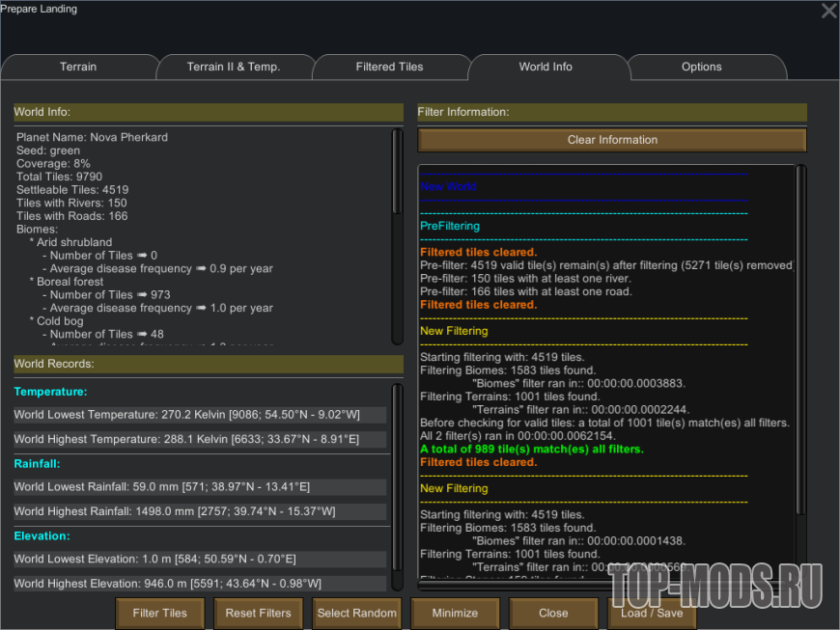Screen dimensions: 840x630
Task: Open the Options tab
Action: point(701,68)
